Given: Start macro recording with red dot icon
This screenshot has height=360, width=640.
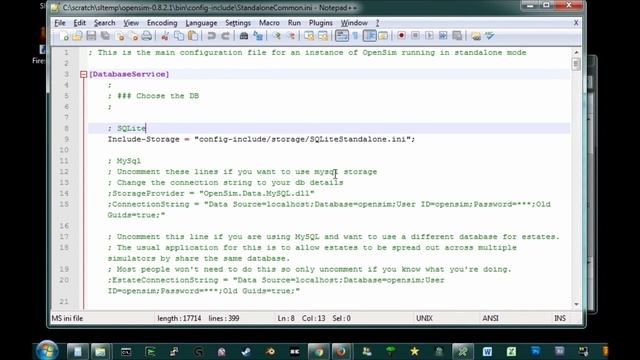Looking at the screenshot, I should 401,36.
